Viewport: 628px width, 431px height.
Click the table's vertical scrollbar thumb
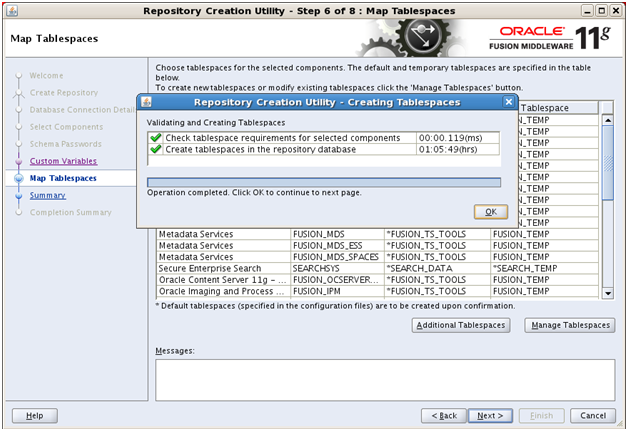tap(608, 163)
